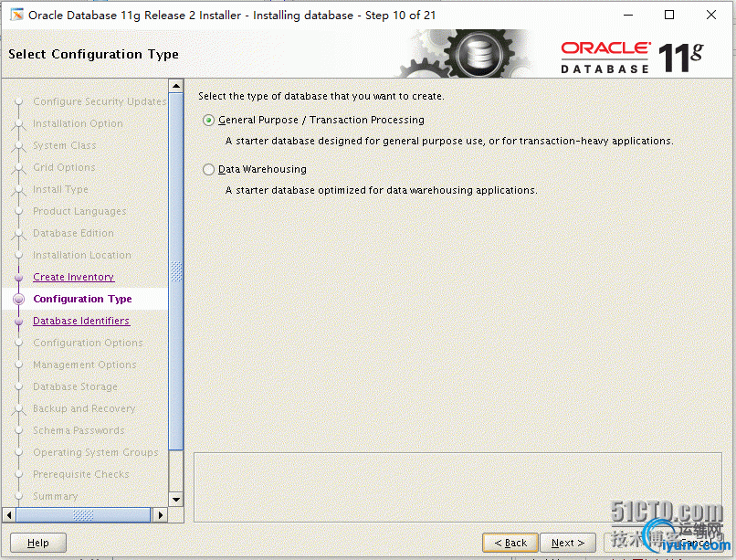The image size is (736, 560).
Task: Click the Database Storage step
Action: 75,386
